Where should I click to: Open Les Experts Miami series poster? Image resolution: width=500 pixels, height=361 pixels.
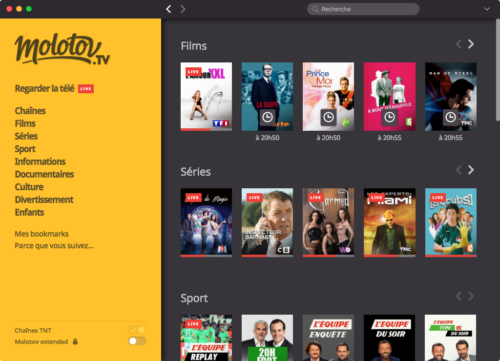pyautogui.click(x=390, y=222)
